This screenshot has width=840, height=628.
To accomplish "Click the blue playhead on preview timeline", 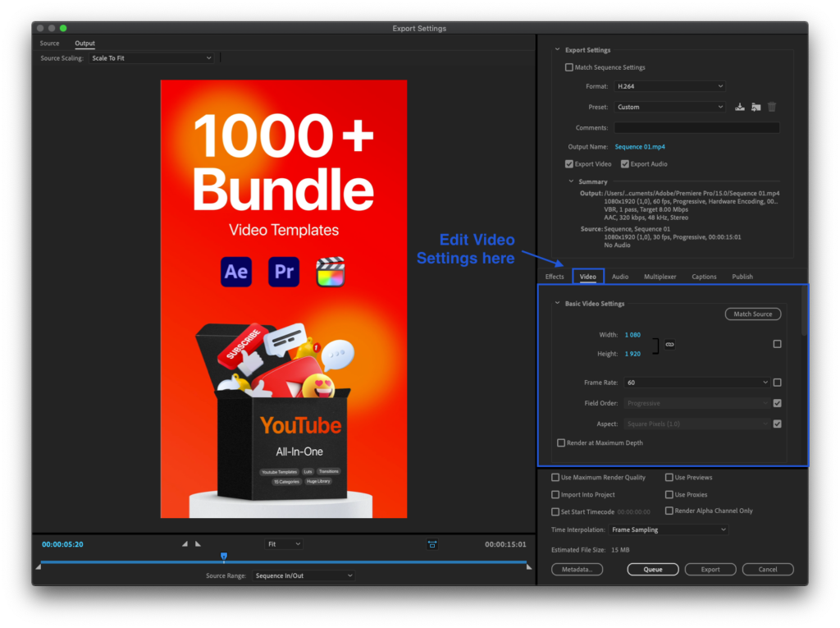I will click(x=224, y=557).
